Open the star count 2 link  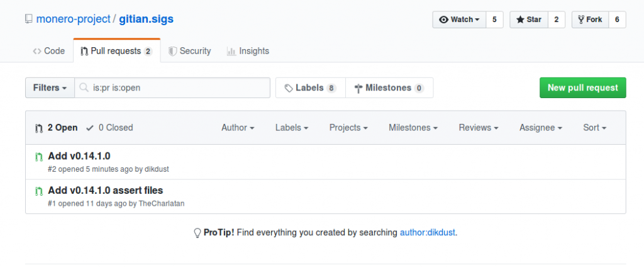click(557, 20)
